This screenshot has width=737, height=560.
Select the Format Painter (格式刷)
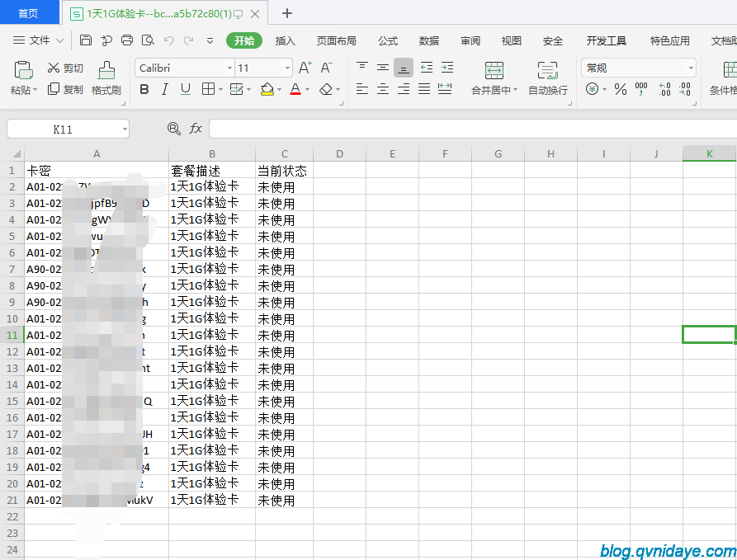point(106,78)
